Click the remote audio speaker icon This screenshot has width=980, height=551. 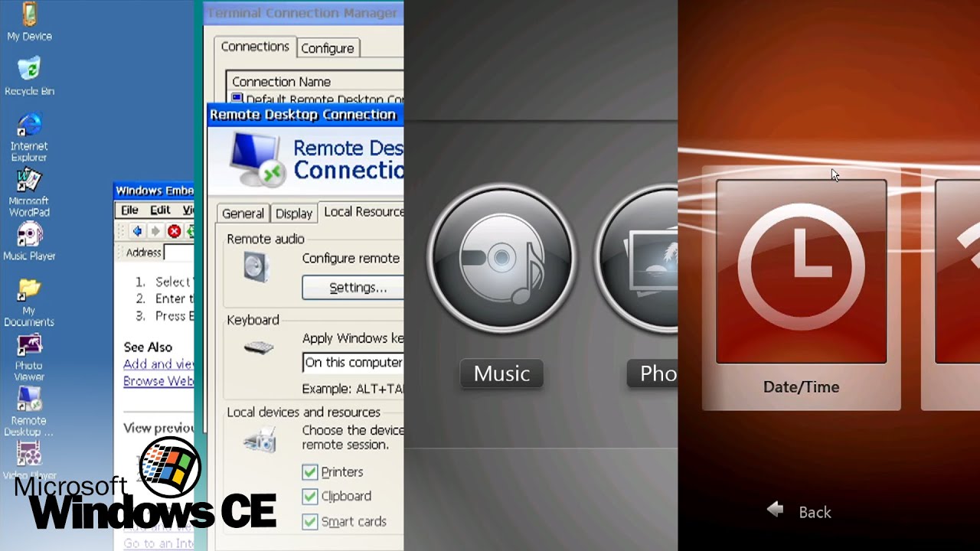click(256, 268)
